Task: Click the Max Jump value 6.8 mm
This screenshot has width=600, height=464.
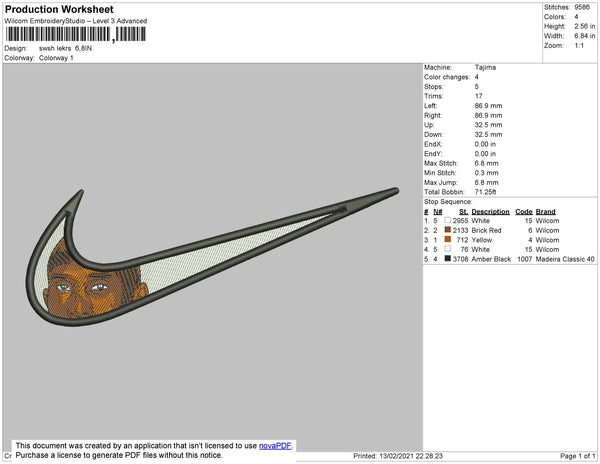Action: [x=487, y=182]
